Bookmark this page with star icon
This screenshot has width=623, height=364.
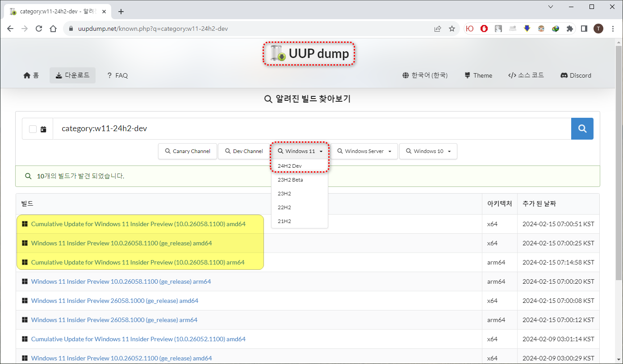point(452,29)
